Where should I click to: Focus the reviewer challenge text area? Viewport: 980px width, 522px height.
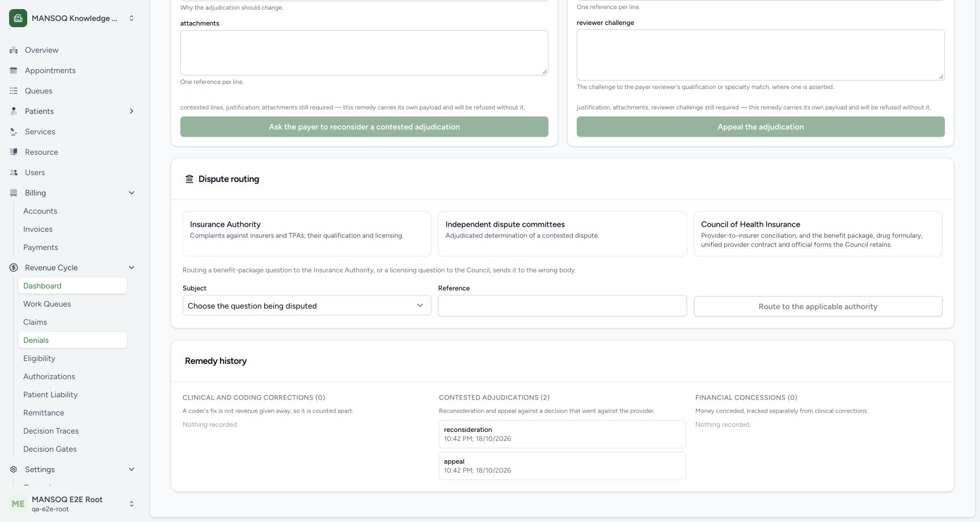(x=761, y=55)
